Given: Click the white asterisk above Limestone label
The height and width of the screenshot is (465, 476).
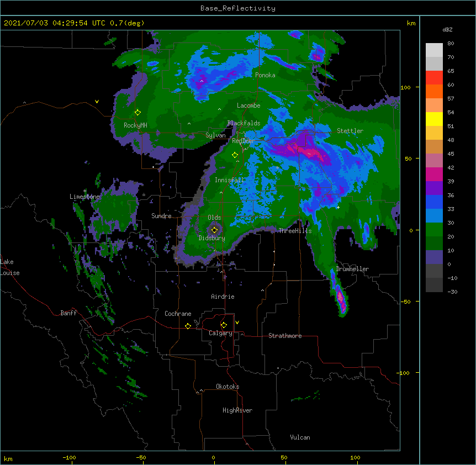Looking at the screenshot, I should click(85, 191).
